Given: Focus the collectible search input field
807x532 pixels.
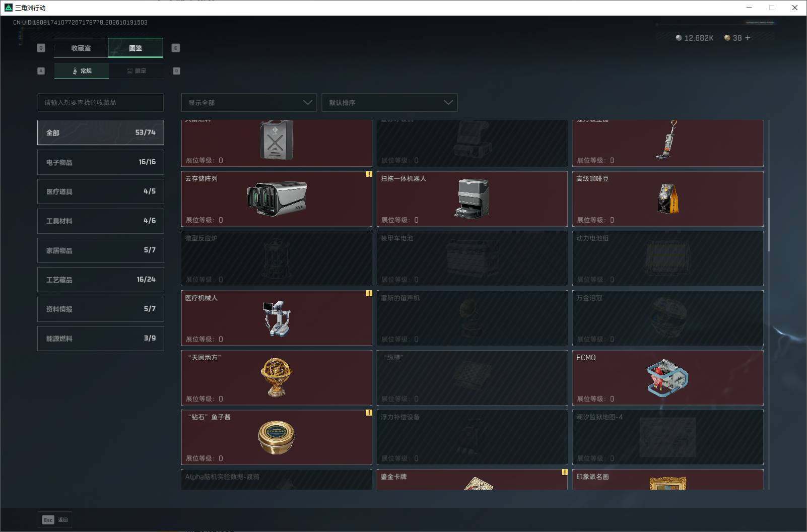Looking at the screenshot, I should point(101,102).
